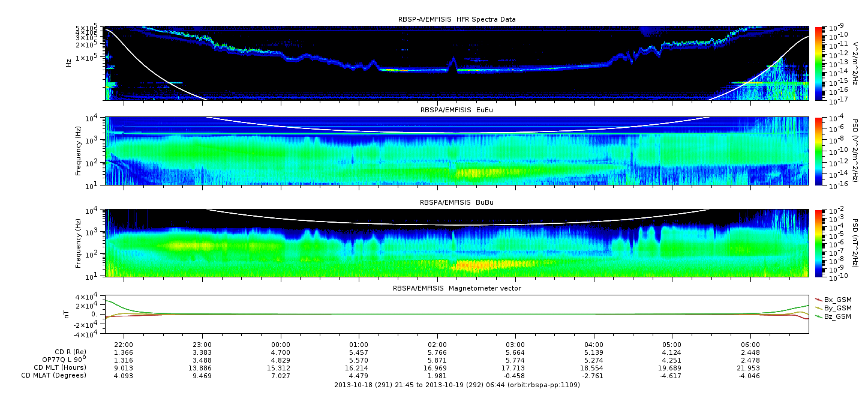The height and width of the screenshot is (395, 868).
Task: Click the date range caption below the plots
Action: click(456, 384)
